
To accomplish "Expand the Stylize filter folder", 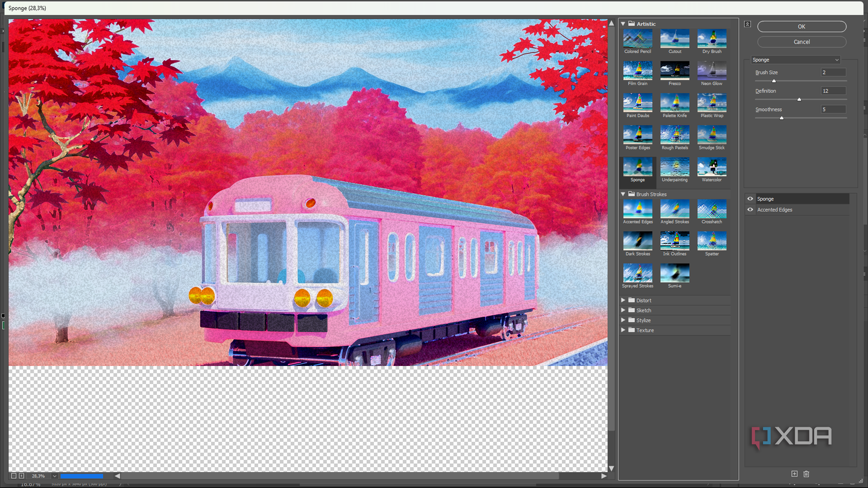I will (623, 320).
